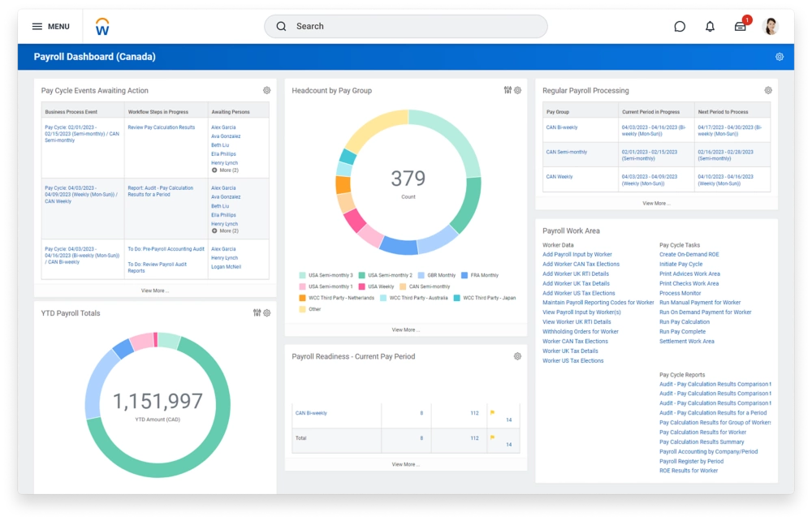The image size is (812, 521).
Task: Open Headcount by Pay Group filter sliders icon
Action: pos(508,90)
